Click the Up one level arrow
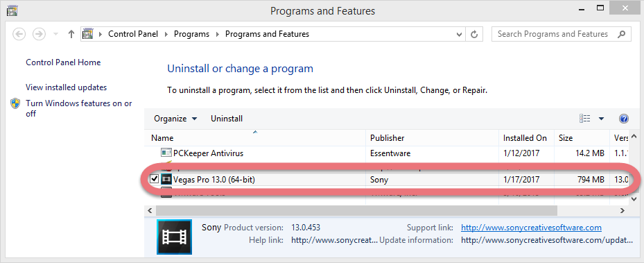Viewport: 644px width, 263px height. tap(71, 34)
